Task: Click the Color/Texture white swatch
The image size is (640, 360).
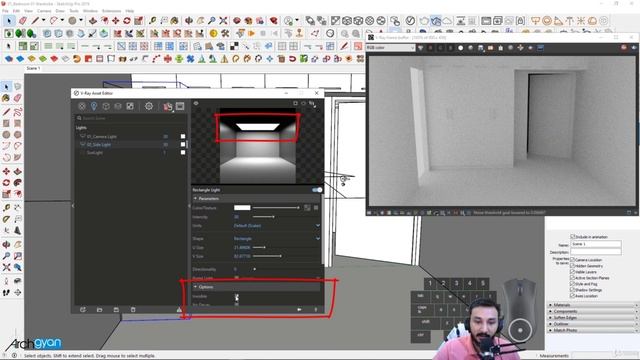Action: pyautogui.click(x=242, y=208)
